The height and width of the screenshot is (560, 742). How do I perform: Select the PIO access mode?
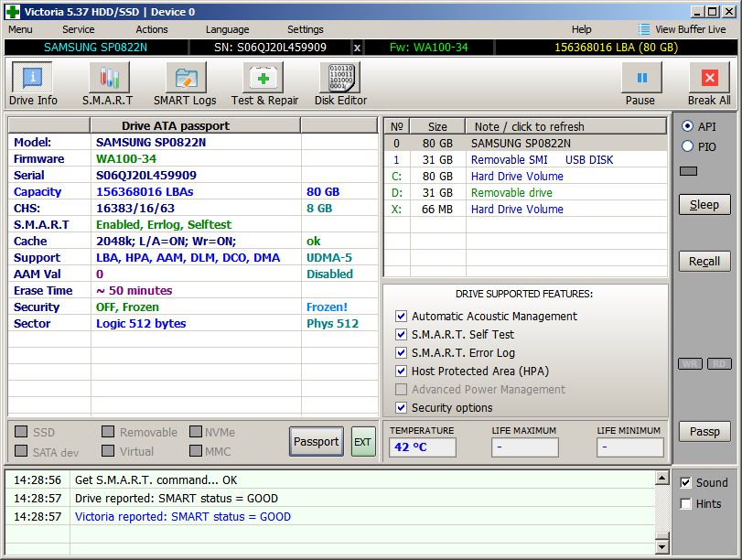pyautogui.click(x=688, y=146)
